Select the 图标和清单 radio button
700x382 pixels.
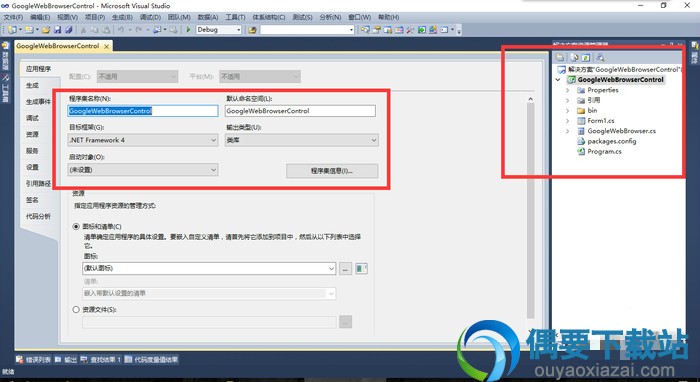(x=76, y=227)
